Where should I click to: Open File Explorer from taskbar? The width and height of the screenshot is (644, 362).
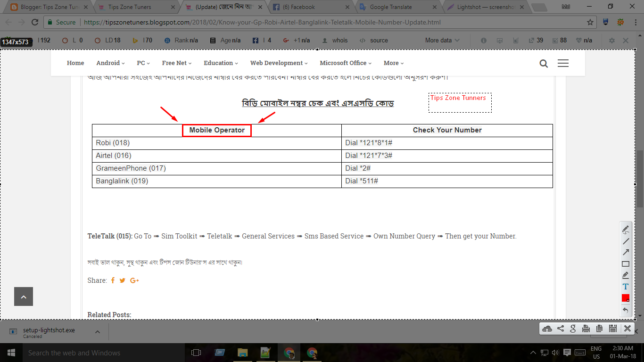(x=243, y=353)
